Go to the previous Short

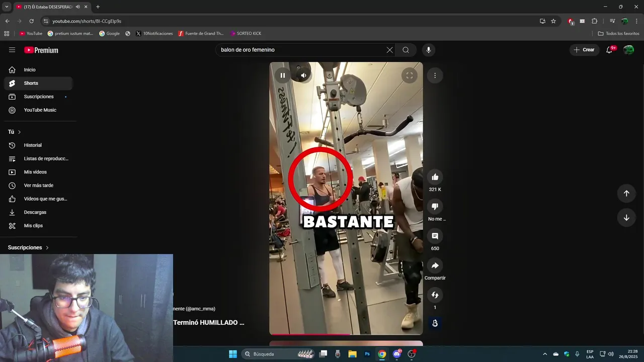[x=626, y=194]
